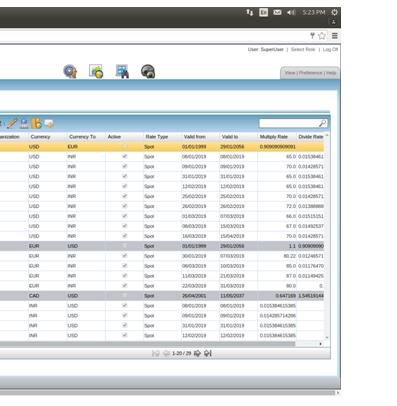Viewport: 397px width, 406px height.
Task: Open the sound volume indicator
Action: (291, 12)
